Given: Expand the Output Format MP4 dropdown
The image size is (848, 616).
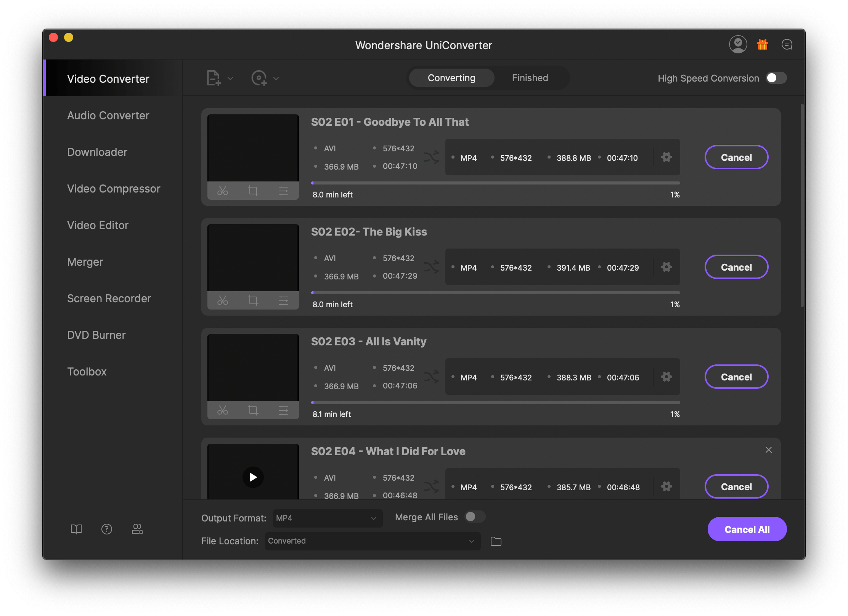Looking at the screenshot, I should (327, 518).
